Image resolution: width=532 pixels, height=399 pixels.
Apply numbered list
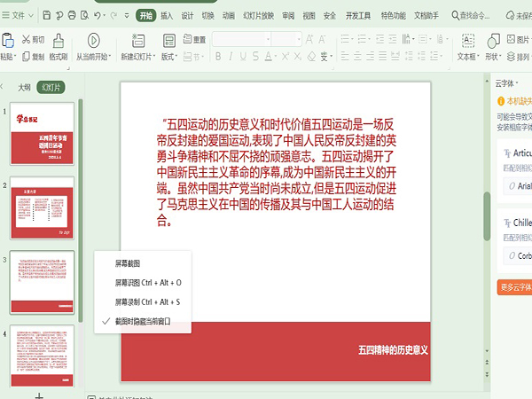(362, 39)
